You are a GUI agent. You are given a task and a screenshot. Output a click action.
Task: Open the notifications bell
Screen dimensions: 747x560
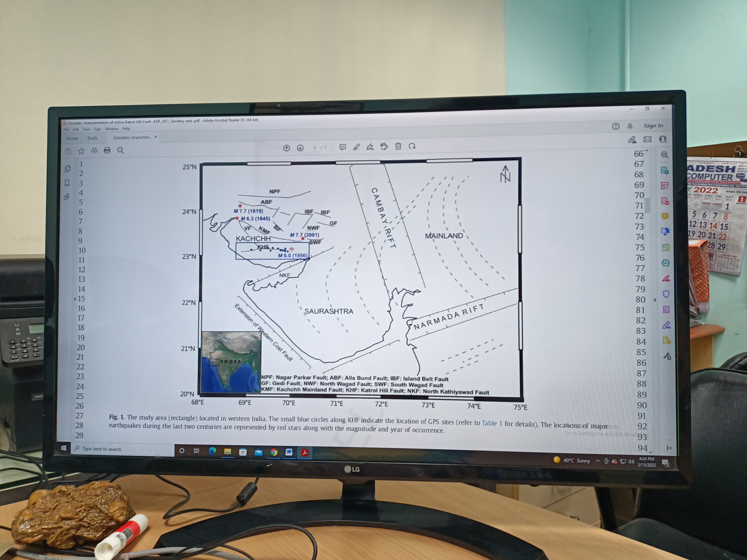(x=630, y=126)
